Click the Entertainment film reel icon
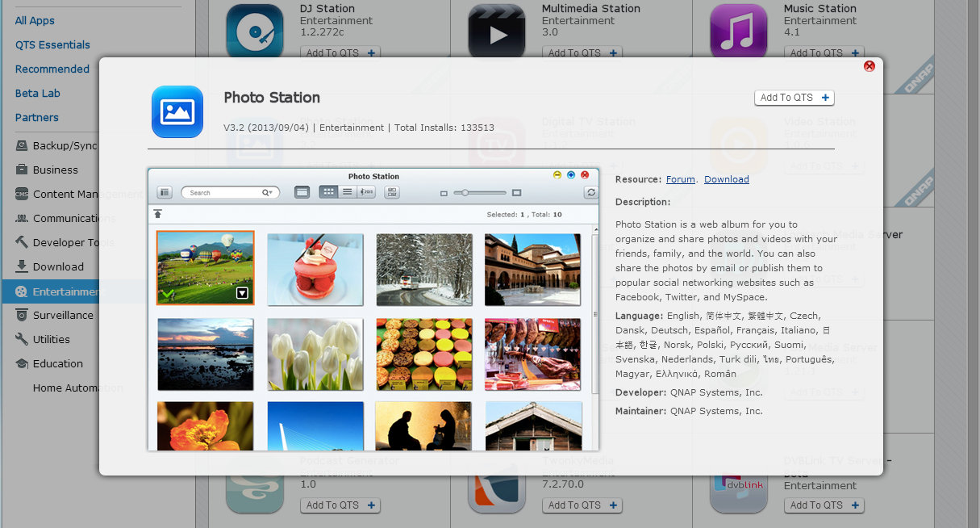Image resolution: width=980 pixels, height=528 pixels. pyautogui.click(x=21, y=291)
